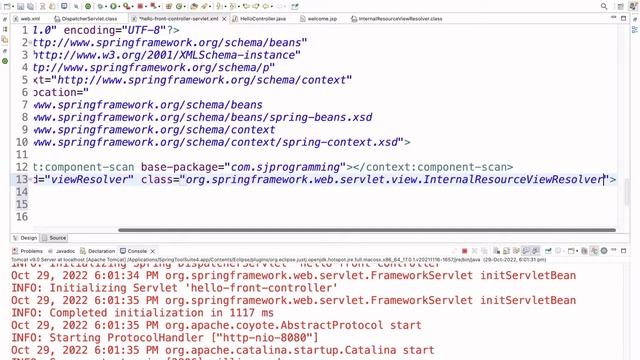Click the Previous Annotation icon
The width and height of the screenshot is (640, 360).
[232, 7]
